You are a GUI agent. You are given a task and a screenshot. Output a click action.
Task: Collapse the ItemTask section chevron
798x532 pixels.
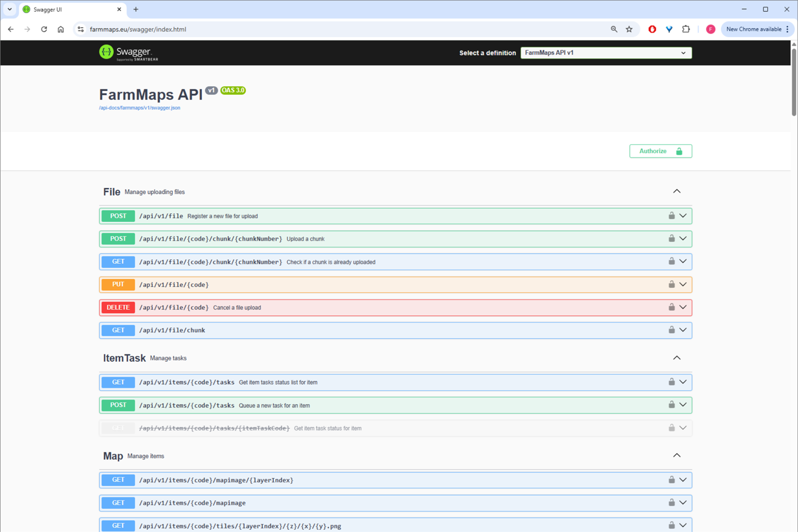tap(677, 358)
